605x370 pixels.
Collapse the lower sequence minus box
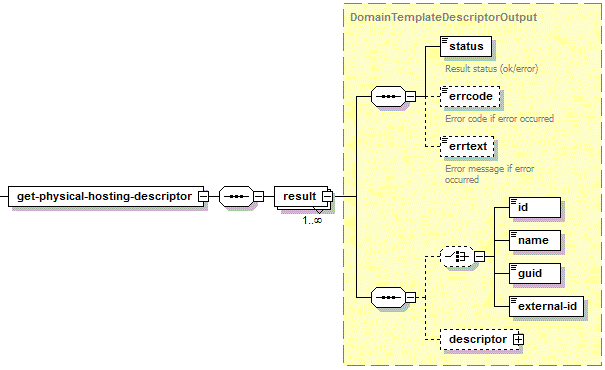411,297
